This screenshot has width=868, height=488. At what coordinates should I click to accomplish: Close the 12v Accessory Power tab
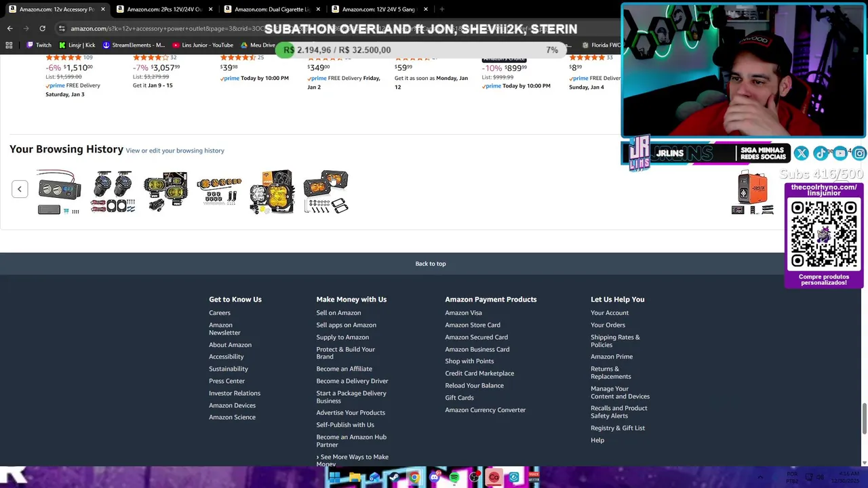[103, 9]
